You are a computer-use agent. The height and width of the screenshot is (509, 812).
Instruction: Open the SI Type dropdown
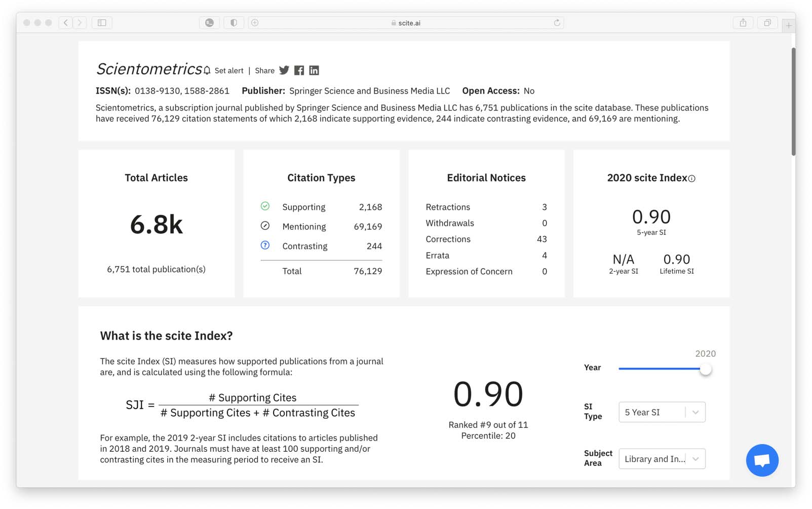pyautogui.click(x=662, y=412)
